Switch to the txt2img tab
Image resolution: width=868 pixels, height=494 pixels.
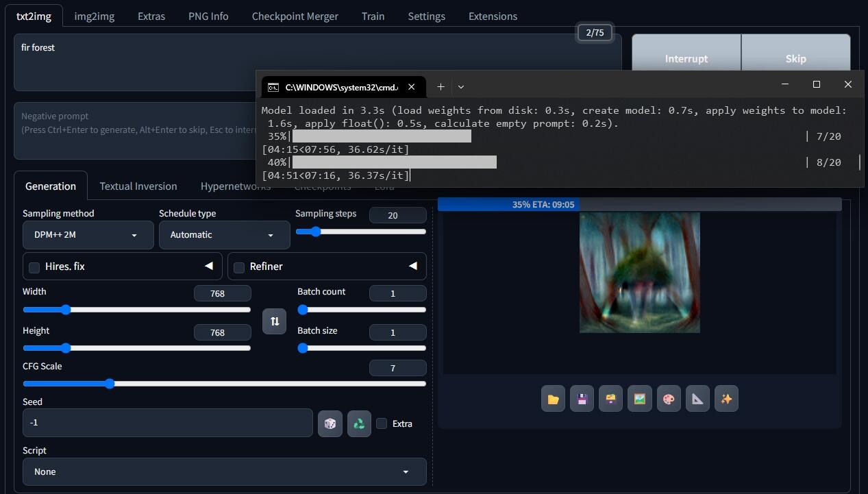click(34, 16)
